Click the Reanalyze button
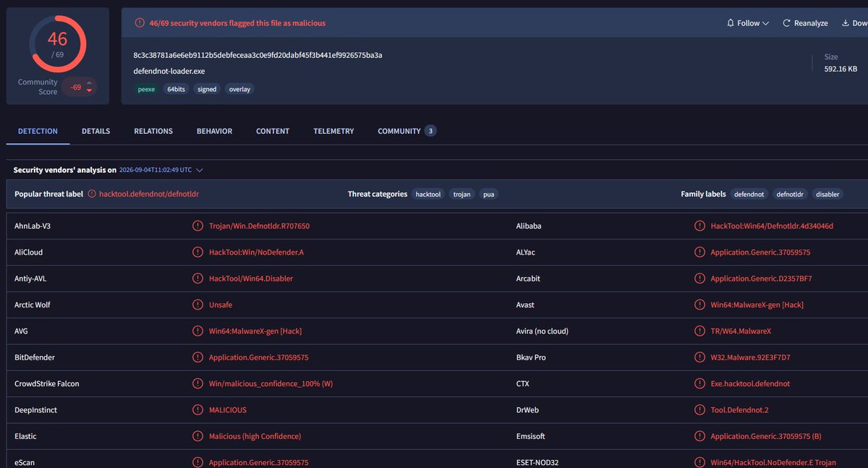 tap(805, 23)
